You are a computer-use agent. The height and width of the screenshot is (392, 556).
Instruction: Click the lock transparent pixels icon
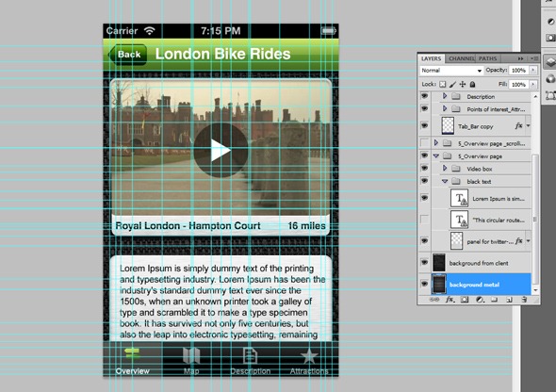click(x=442, y=85)
